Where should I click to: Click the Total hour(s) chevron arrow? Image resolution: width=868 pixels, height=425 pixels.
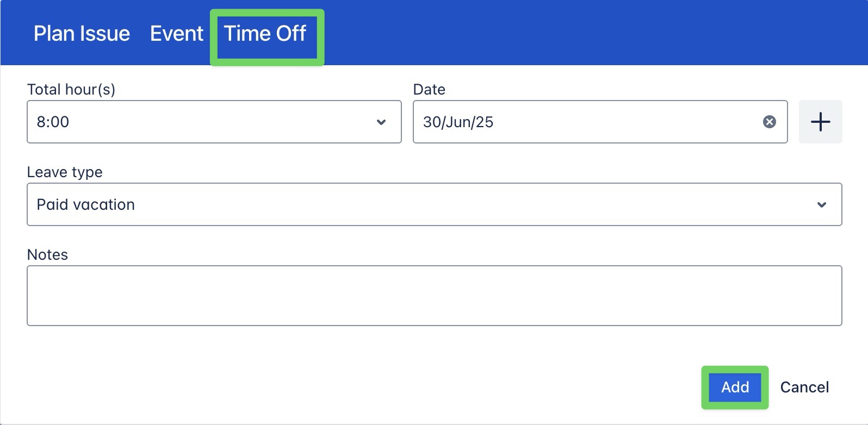point(381,122)
